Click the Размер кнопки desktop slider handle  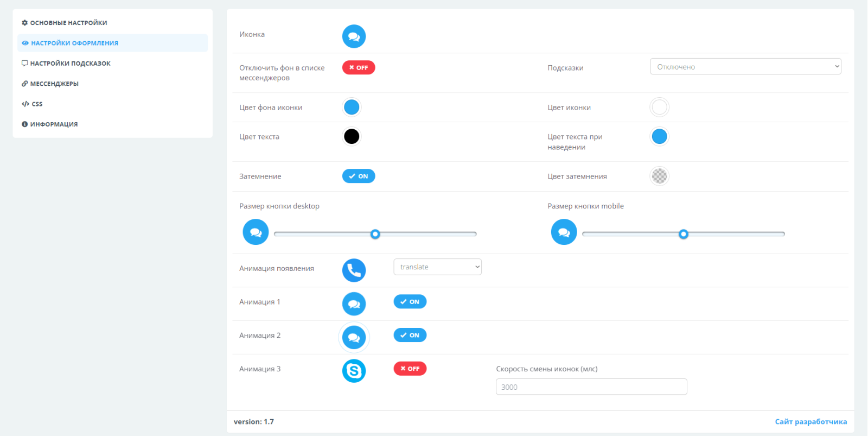point(375,234)
